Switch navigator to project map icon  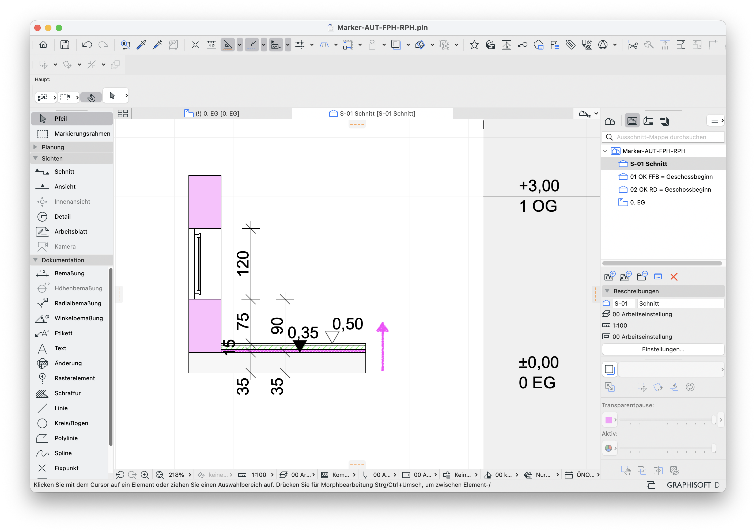pyautogui.click(x=610, y=121)
